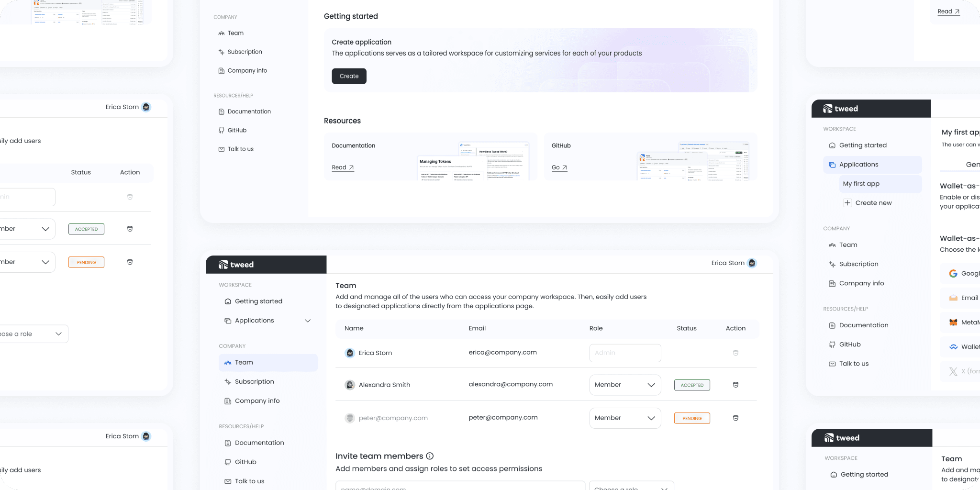980x490 pixels.
Task: Click the Email login method icon
Action: 954,298
